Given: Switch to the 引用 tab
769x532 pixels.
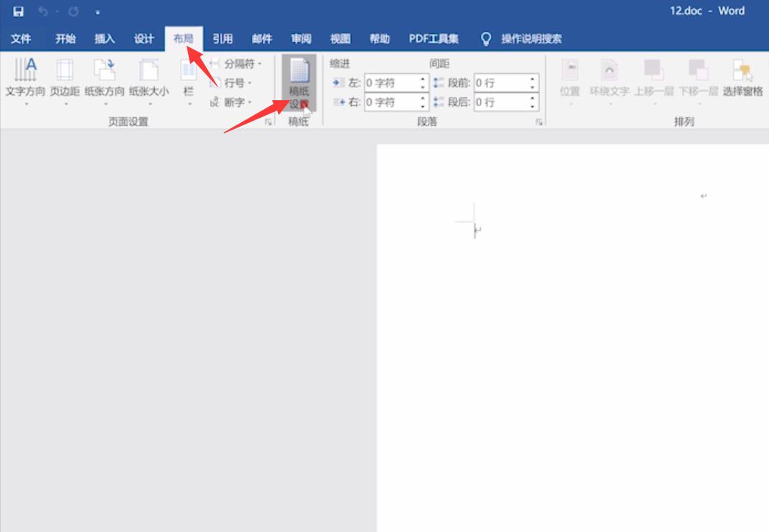Looking at the screenshot, I should coord(223,39).
